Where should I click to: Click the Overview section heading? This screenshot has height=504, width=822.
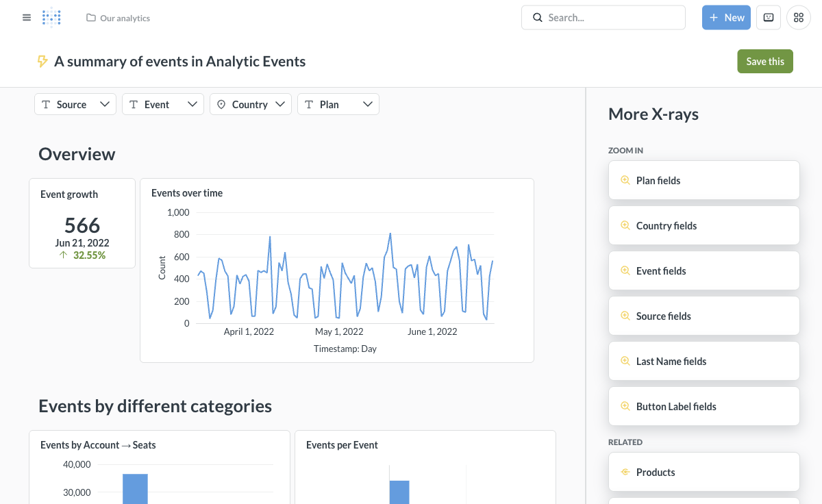[77, 154]
